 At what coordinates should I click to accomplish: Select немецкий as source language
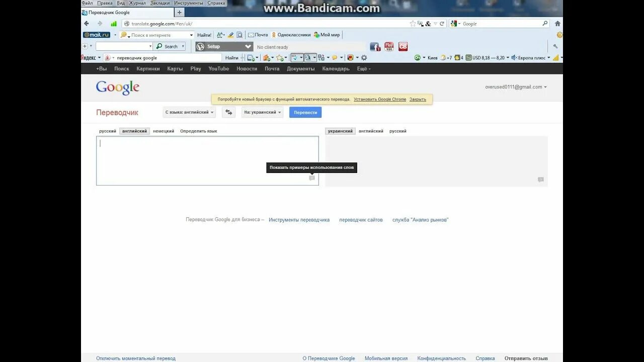164,131
